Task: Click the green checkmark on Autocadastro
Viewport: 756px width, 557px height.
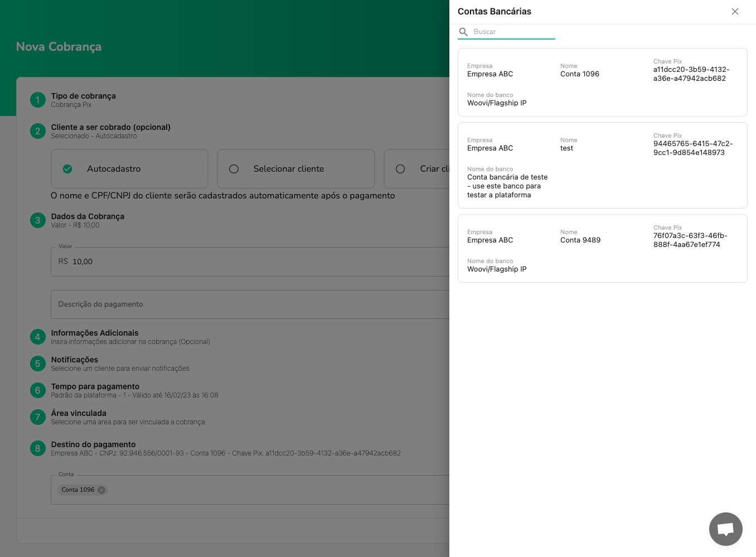Action: 67,168
